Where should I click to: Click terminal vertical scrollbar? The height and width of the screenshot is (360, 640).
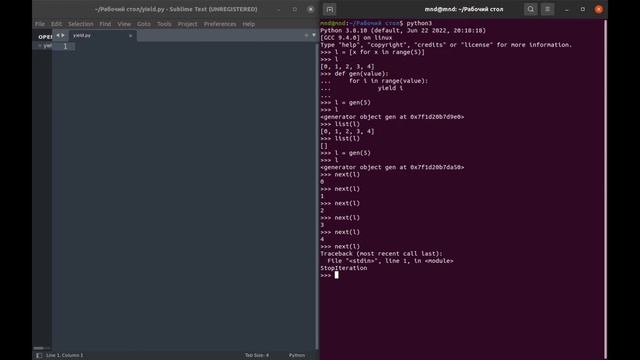(x=605, y=189)
